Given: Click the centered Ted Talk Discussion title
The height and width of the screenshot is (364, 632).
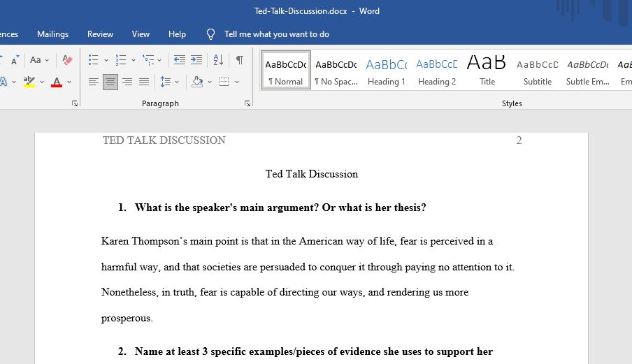Looking at the screenshot, I should (x=312, y=174).
